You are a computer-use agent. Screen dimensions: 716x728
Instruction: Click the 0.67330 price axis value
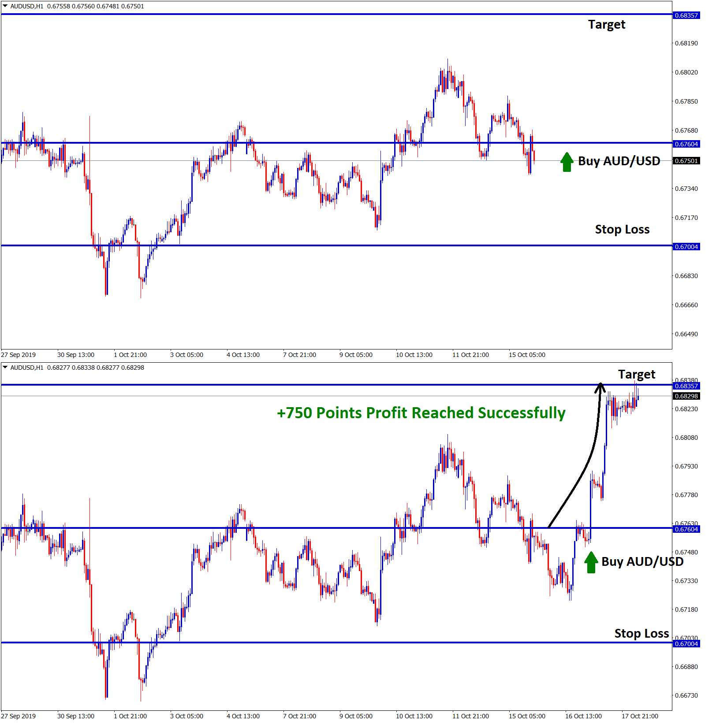coord(686,581)
